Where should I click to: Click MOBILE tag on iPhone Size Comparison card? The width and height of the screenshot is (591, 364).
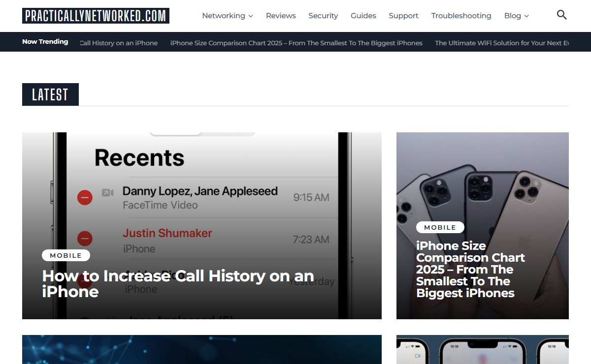point(440,227)
